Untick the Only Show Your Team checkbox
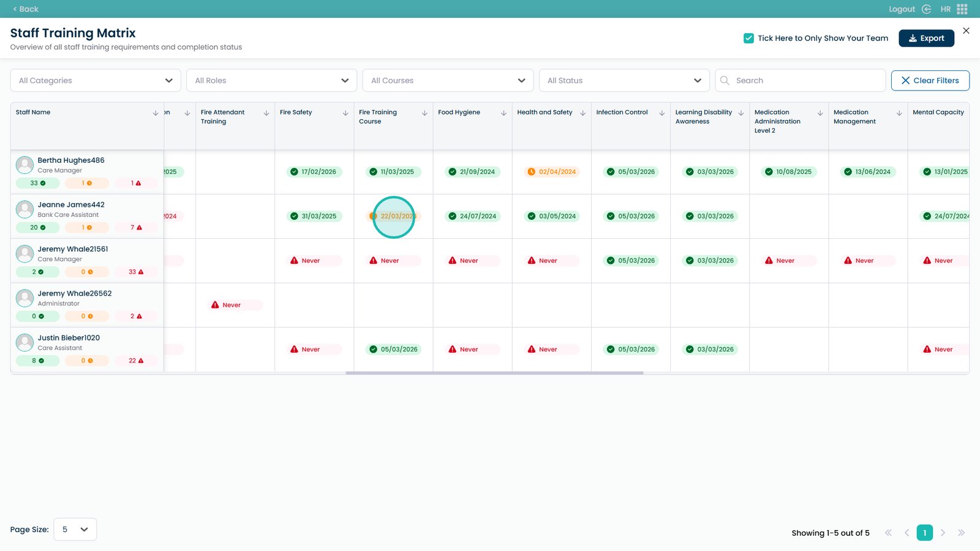Screen dimensions: 980x551 coord(748,38)
